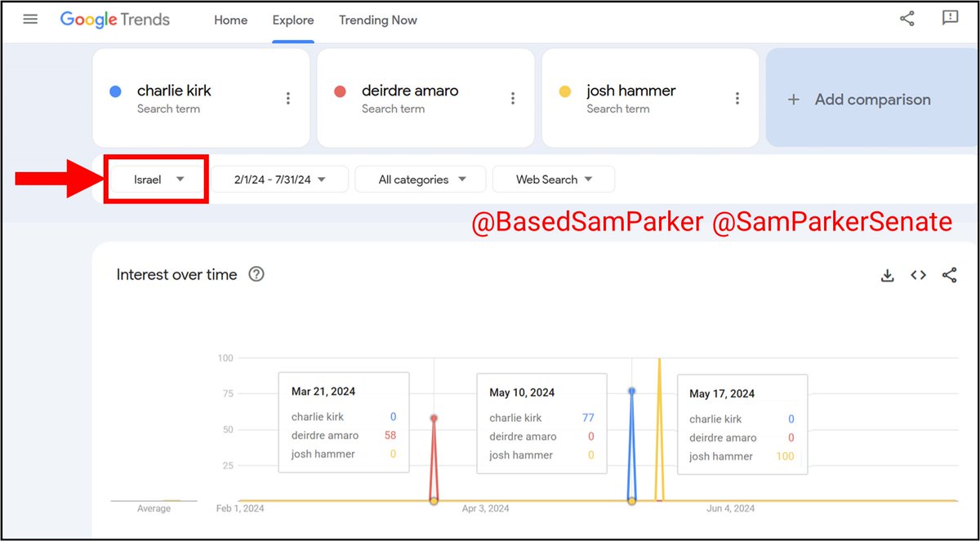Open the hamburger main menu
Viewport: 980px width, 541px height.
pos(30,20)
